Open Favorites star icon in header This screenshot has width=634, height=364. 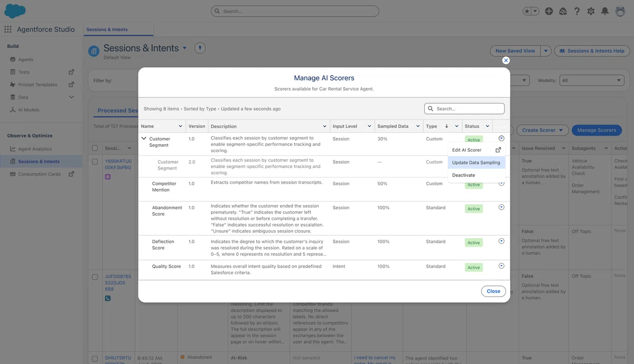[527, 11]
